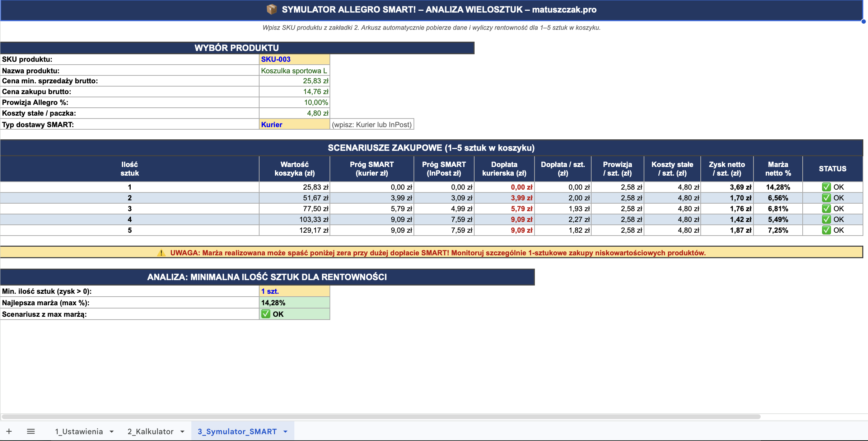The image size is (868, 441).
Task: Select the 14,28% best margin cell
Action: coord(294,303)
